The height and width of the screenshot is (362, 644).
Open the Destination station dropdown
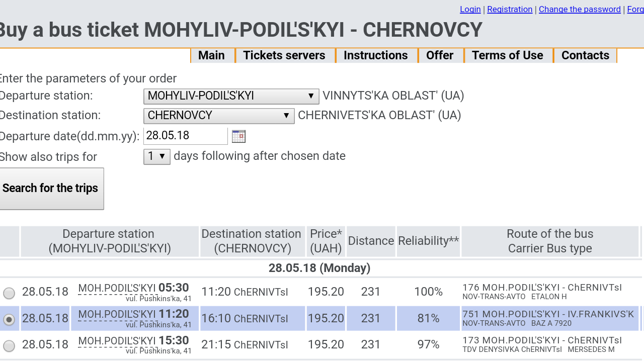tap(219, 116)
